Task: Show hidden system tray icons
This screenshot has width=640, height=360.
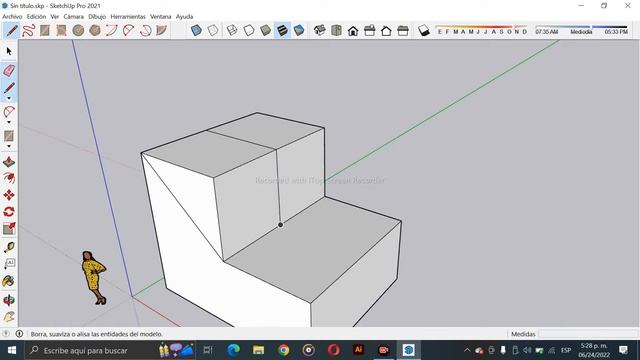Action: point(467,350)
